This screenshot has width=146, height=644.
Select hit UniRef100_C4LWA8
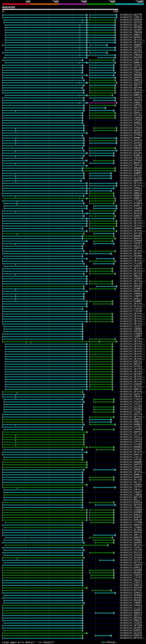pos(131,208)
